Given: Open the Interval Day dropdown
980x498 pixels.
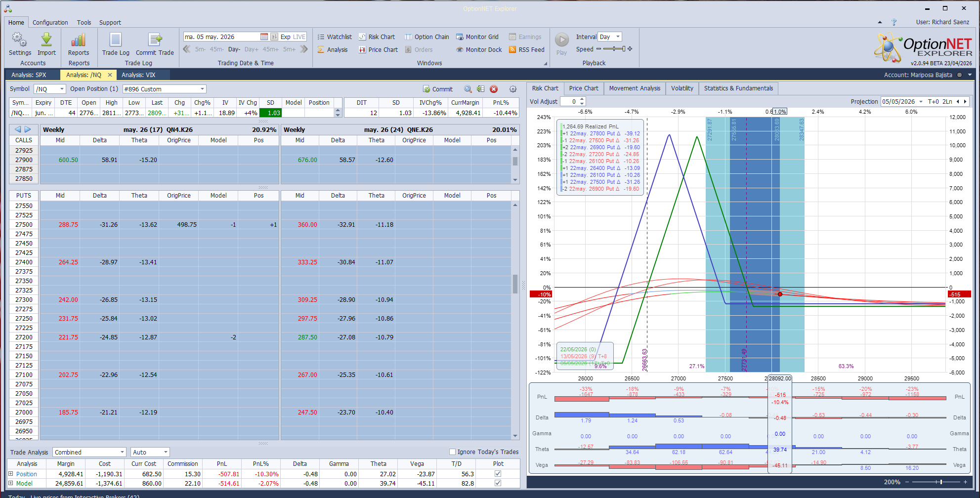Looking at the screenshot, I should (x=618, y=37).
